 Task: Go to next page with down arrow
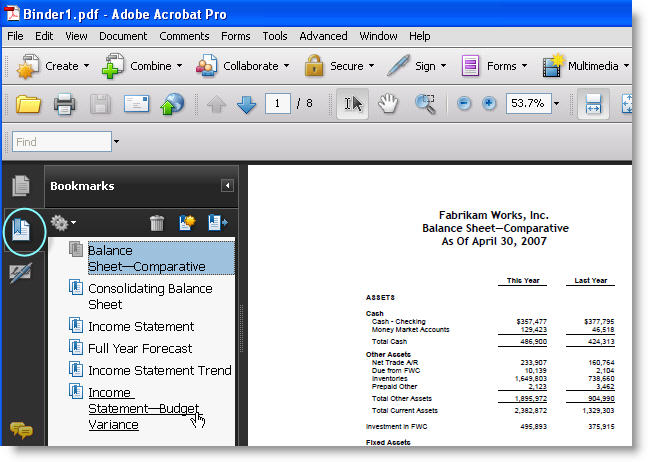[247, 105]
